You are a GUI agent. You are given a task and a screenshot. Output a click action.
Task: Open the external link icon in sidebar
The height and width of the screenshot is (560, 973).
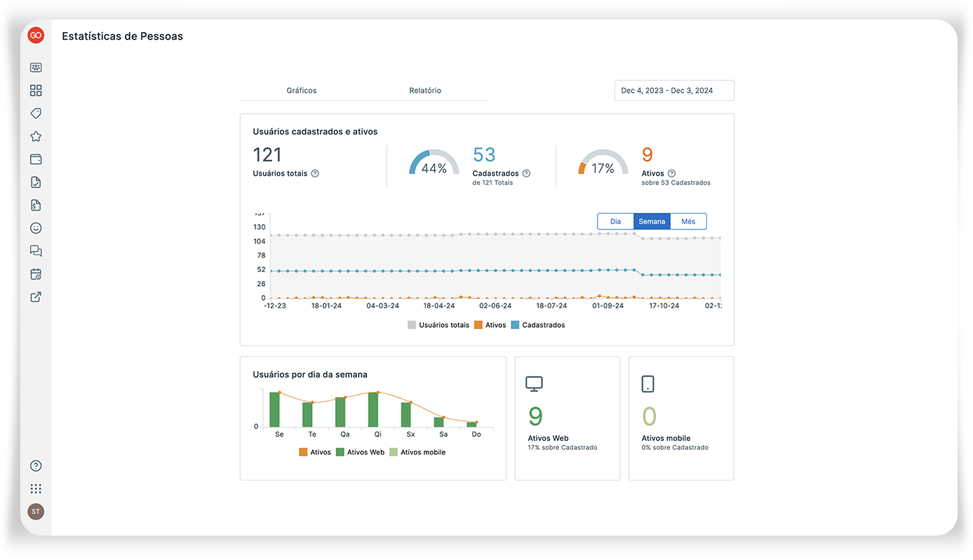(36, 297)
